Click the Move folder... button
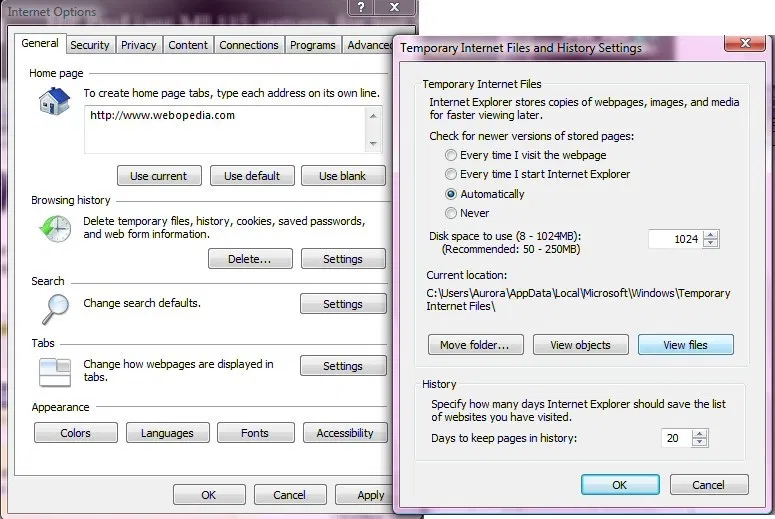 click(475, 345)
